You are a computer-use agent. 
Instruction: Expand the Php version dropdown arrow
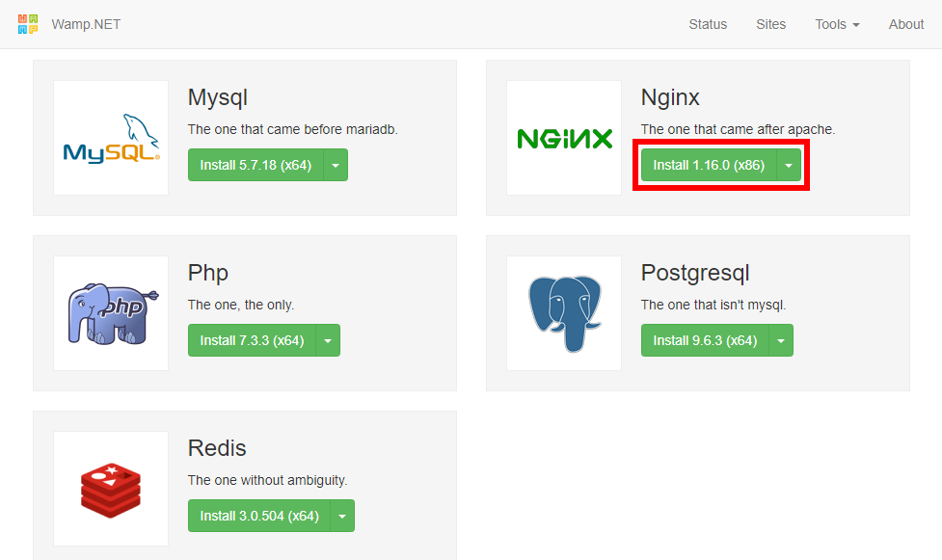328,340
